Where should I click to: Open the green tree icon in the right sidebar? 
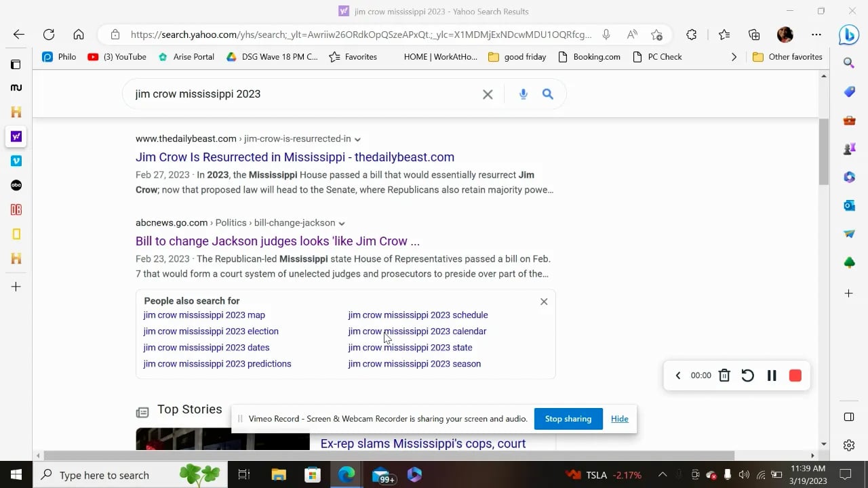[x=849, y=262]
